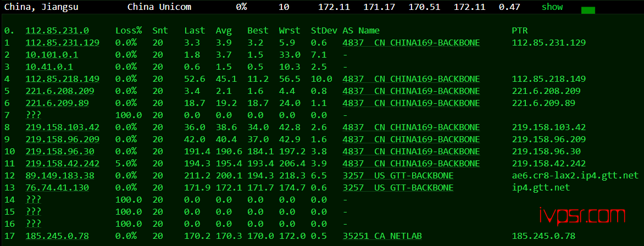Click the 'Wrst' column header
This screenshot has width=644, height=246.
click(290, 31)
